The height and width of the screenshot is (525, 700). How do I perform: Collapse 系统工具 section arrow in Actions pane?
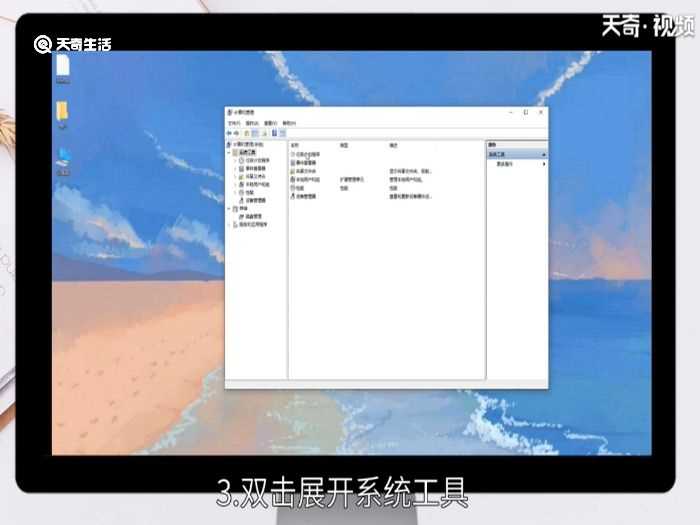coord(543,154)
